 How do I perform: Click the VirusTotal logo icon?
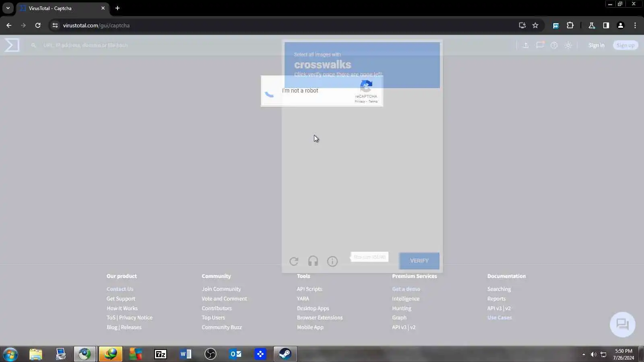12,45
